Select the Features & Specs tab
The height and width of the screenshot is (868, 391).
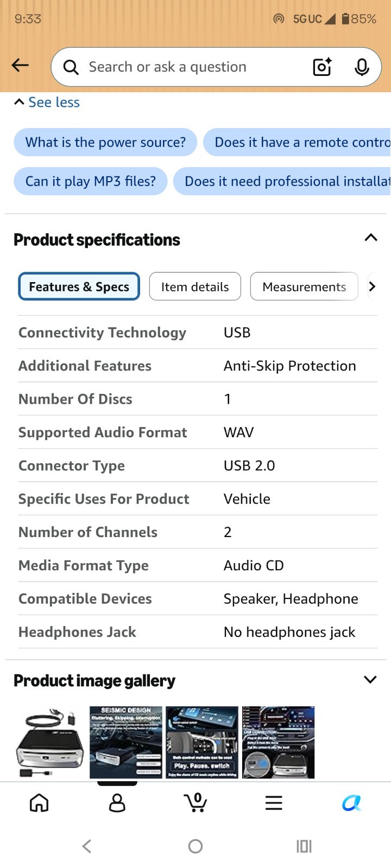coord(79,286)
